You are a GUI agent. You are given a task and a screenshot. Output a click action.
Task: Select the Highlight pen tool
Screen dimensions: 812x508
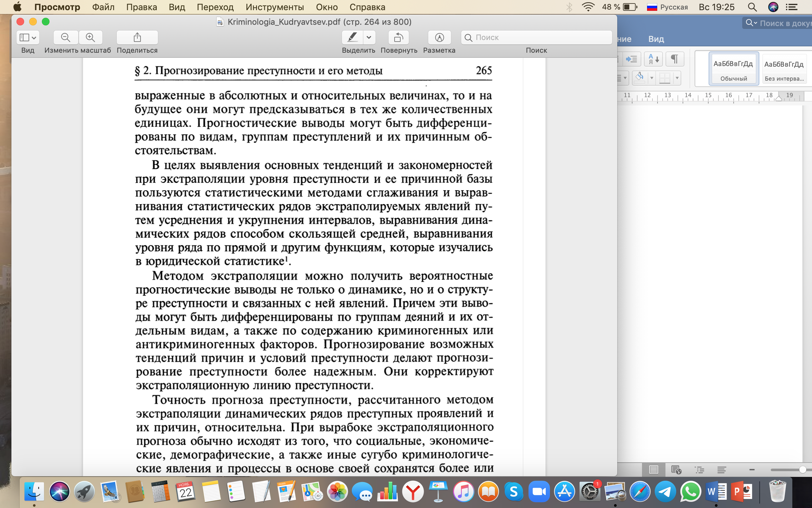352,37
